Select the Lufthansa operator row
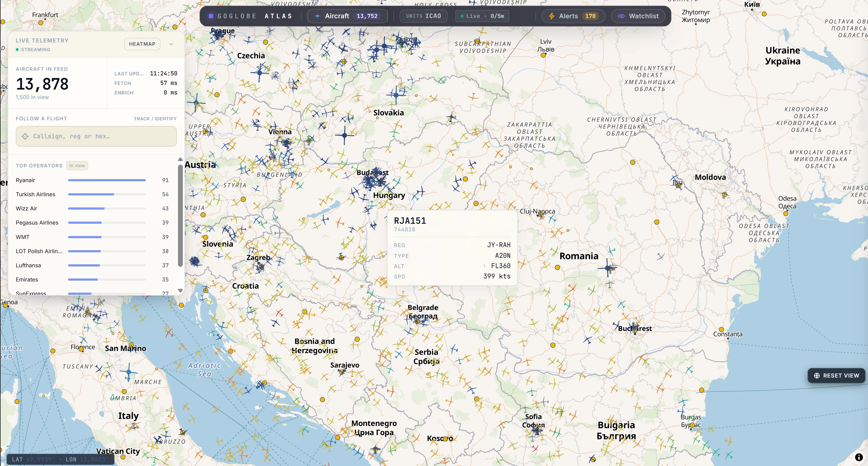 tap(92, 266)
